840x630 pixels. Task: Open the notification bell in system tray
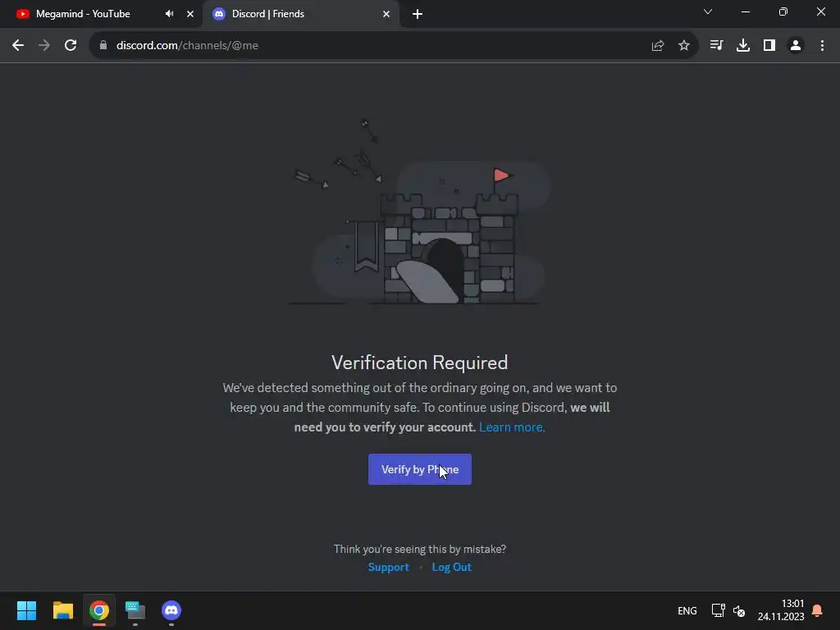point(818,610)
